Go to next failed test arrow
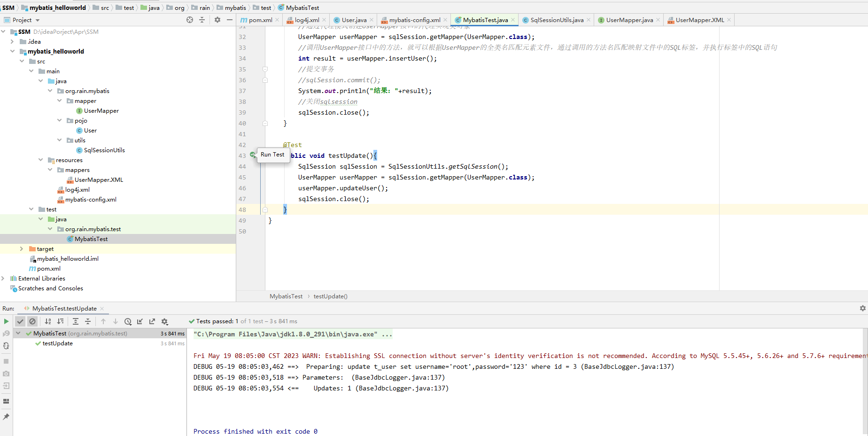 [116, 321]
